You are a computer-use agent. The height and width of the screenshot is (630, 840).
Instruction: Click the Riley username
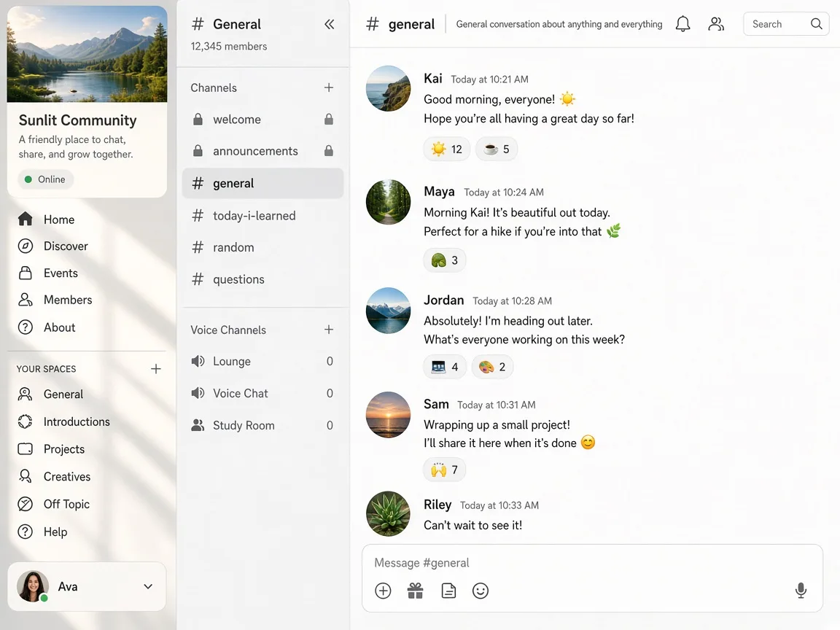[437, 505]
